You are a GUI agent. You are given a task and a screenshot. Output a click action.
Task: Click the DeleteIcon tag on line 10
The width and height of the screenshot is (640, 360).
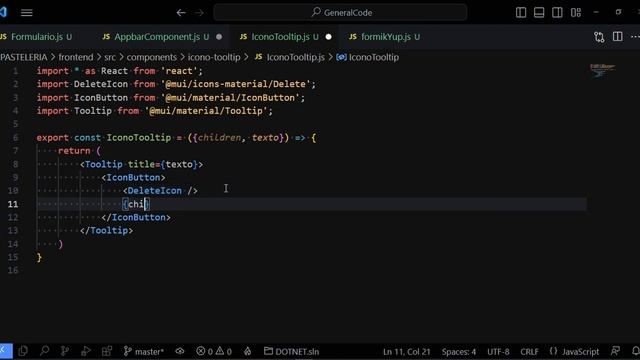[x=155, y=191]
